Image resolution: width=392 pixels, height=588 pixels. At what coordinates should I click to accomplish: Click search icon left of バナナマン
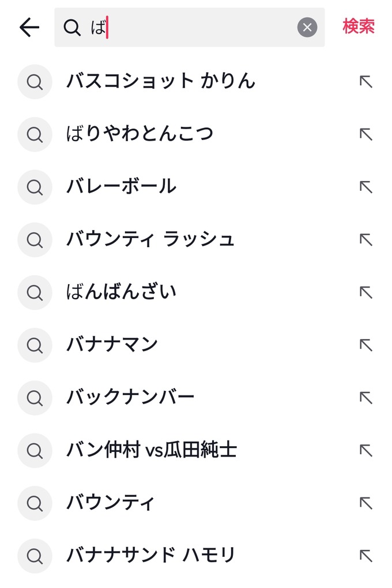(x=35, y=345)
